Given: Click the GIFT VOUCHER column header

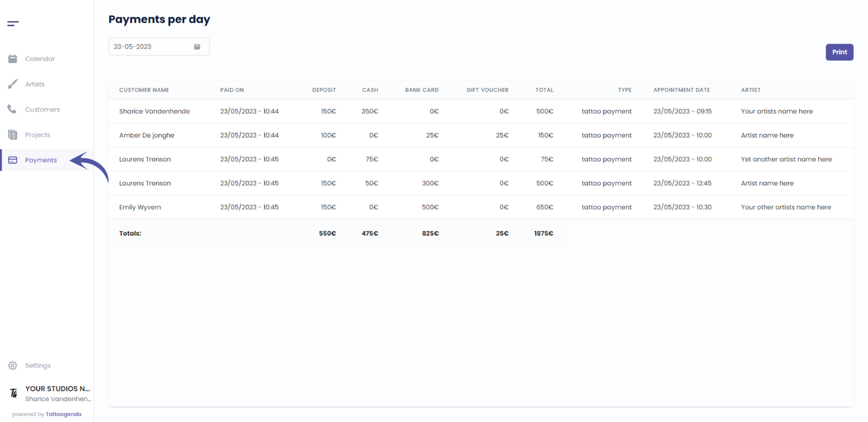Looking at the screenshot, I should (x=487, y=90).
